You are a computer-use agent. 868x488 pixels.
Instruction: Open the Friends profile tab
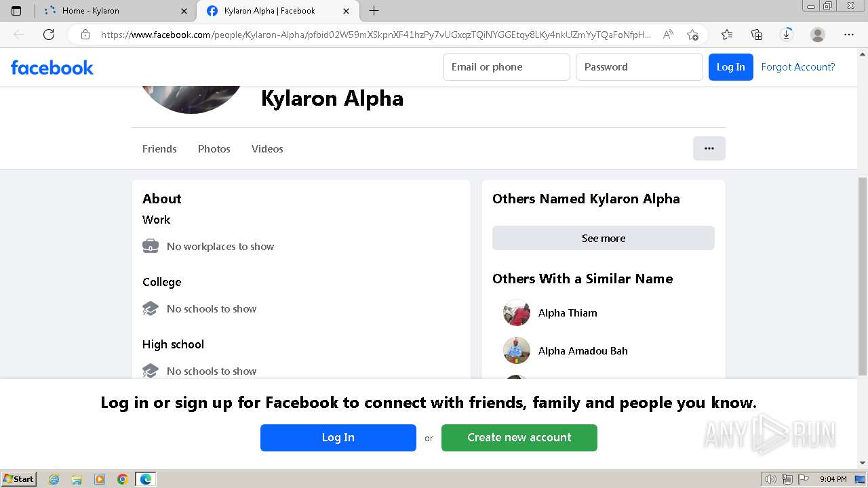pyautogui.click(x=159, y=148)
